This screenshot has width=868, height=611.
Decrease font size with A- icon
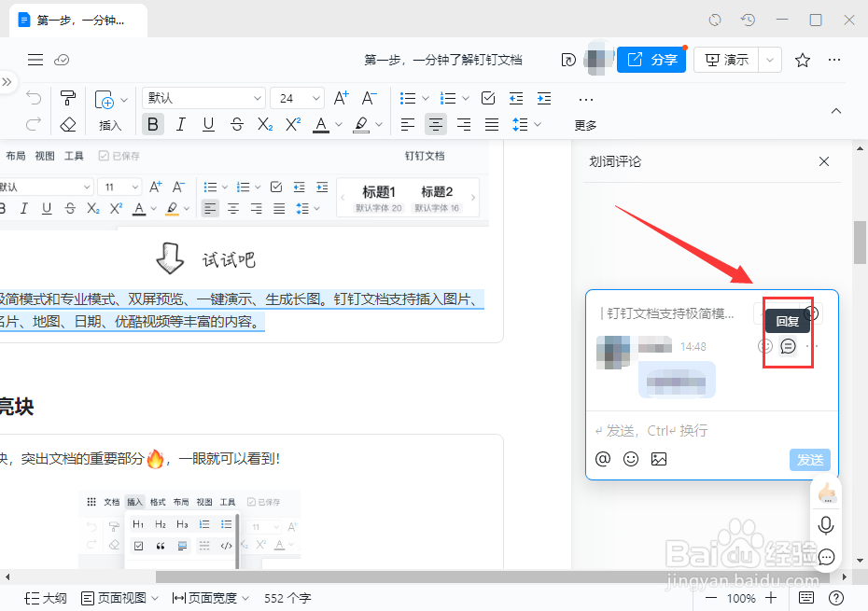369,98
